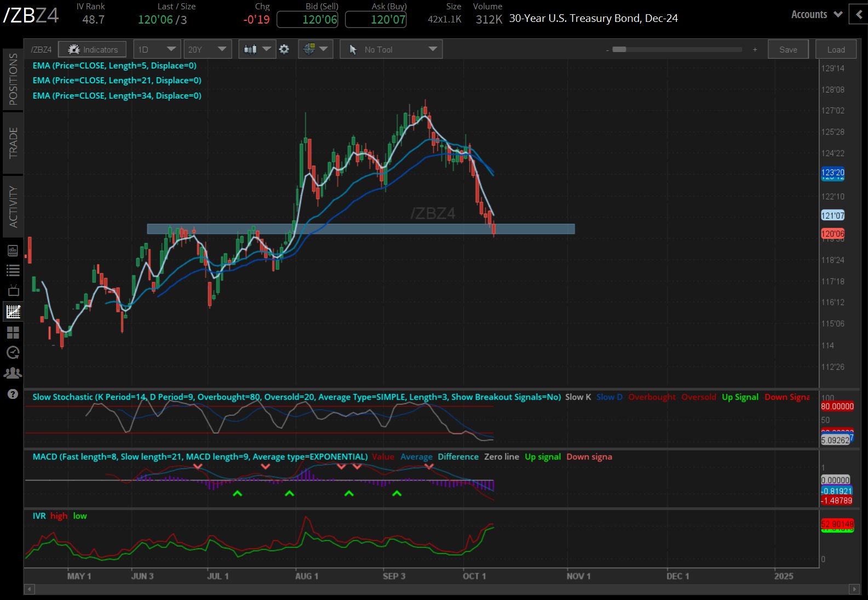
Task: Open the candlestick chart type dropdown
Action: coord(257,49)
